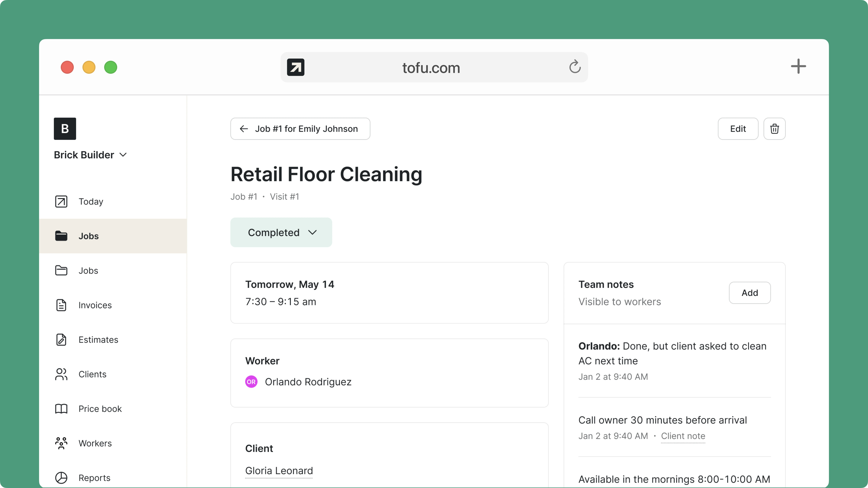Open Estimates via its pencil-document icon
Screen dimensions: 868x488
coord(61,339)
